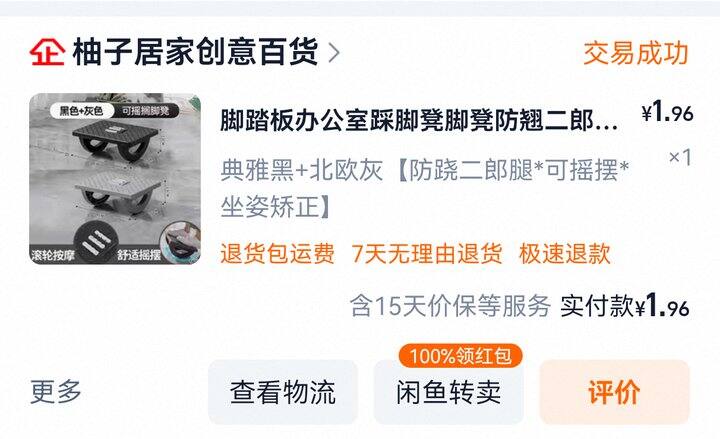
Task: Tap the 退货包运费 service tag
Action: [x=277, y=253]
